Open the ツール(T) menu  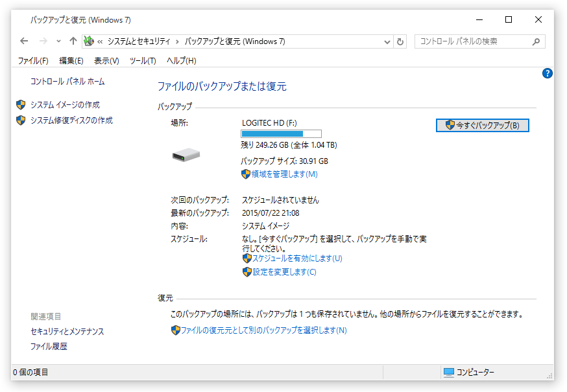coord(143,61)
